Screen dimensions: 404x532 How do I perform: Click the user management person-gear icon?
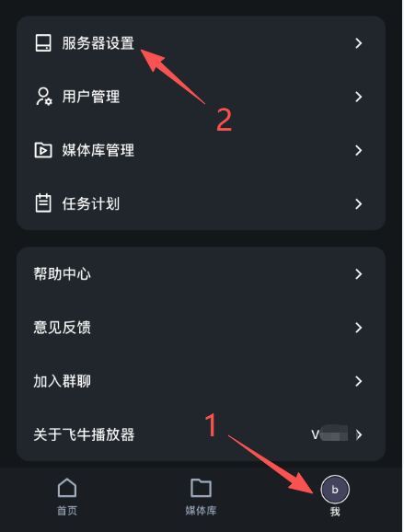[44, 97]
